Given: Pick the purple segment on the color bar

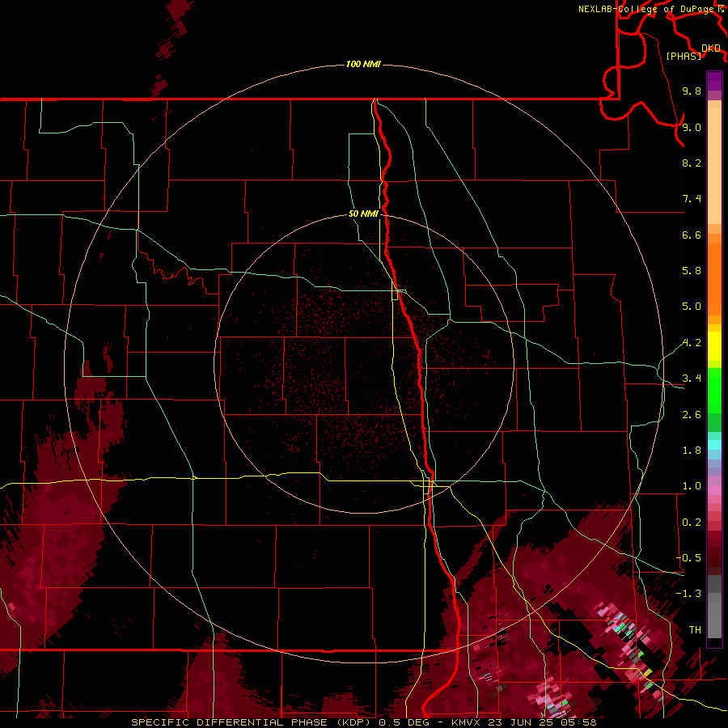Looking at the screenshot, I should [714, 81].
